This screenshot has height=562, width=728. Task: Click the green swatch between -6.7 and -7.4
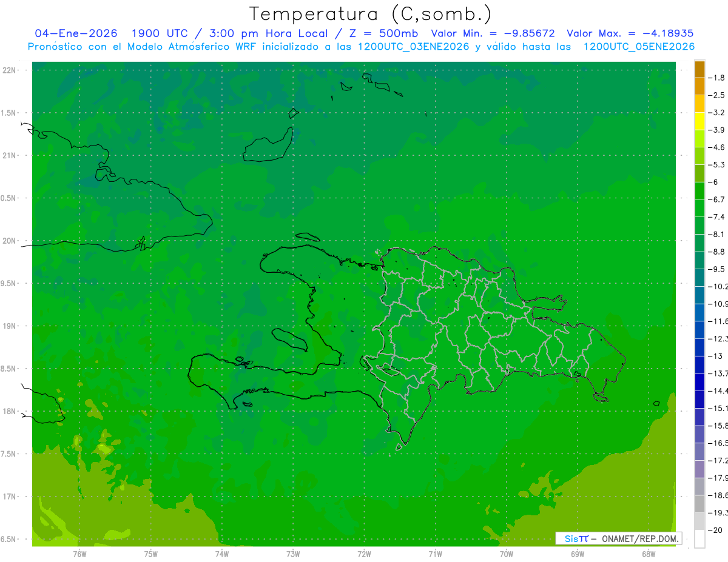699,208
